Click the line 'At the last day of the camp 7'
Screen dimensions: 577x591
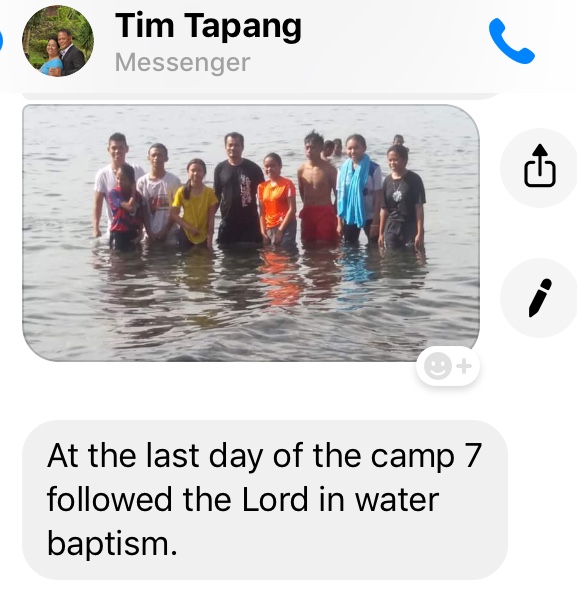[x=264, y=456]
